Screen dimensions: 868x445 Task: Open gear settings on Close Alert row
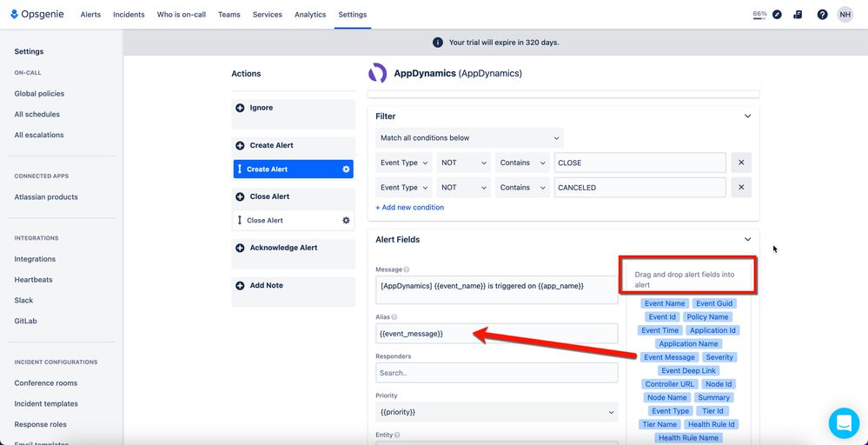(x=346, y=220)
